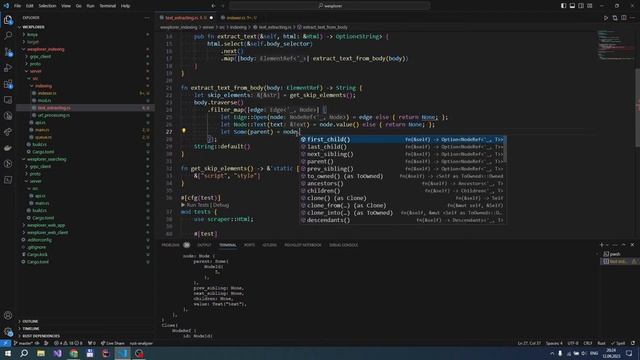Open the File menu
Viewport: 640px width, 360px height.
point(17,6)
